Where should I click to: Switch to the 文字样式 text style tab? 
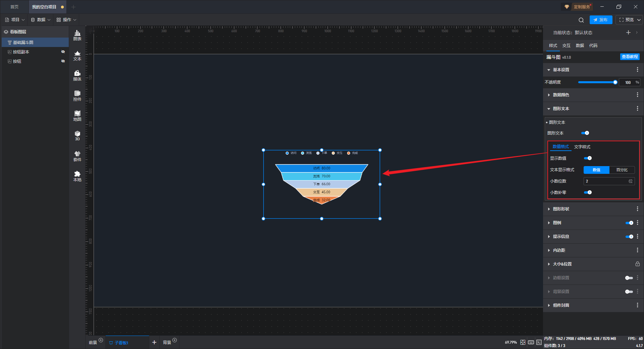[x=582, y=147]
